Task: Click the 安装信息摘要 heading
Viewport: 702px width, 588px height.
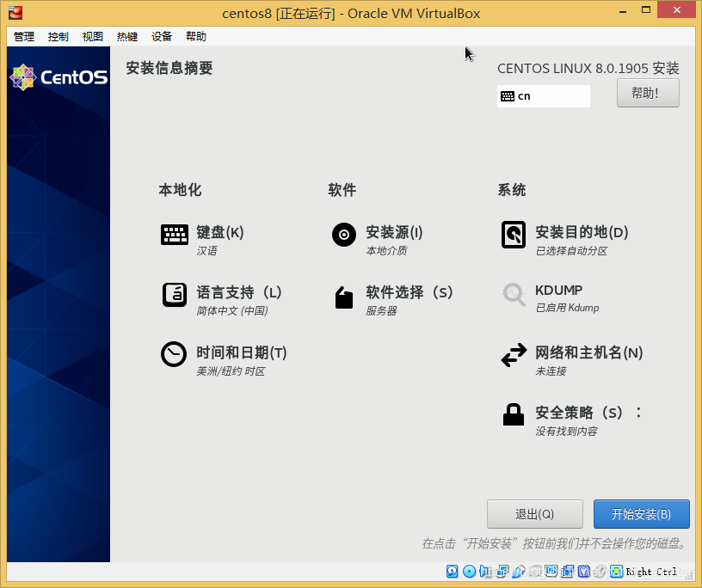Action: click(x=169, y=68)
